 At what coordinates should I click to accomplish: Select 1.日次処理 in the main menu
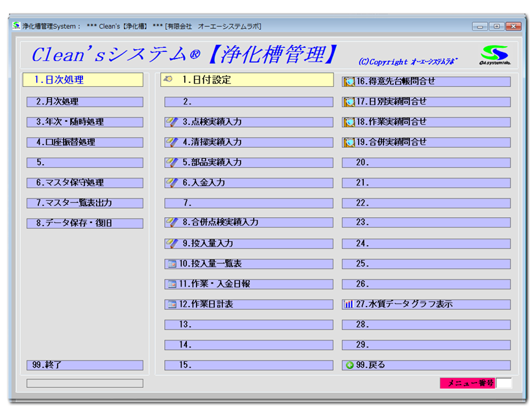83,80
